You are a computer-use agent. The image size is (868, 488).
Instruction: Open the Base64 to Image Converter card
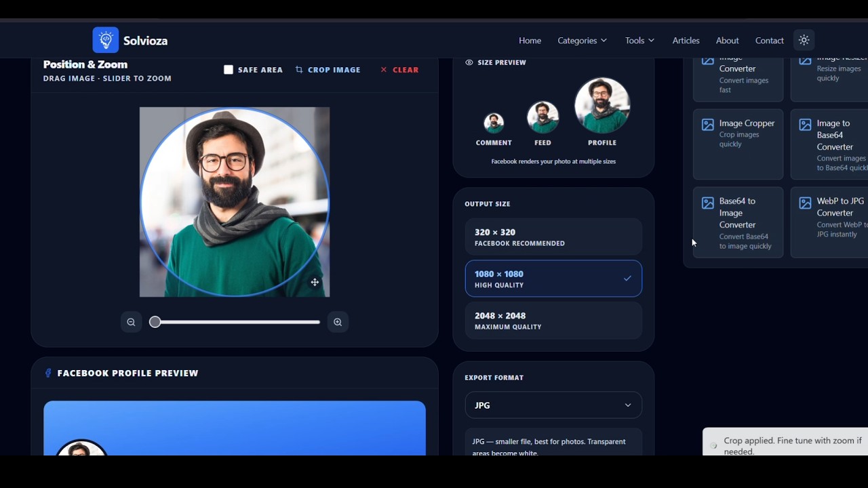738,222
